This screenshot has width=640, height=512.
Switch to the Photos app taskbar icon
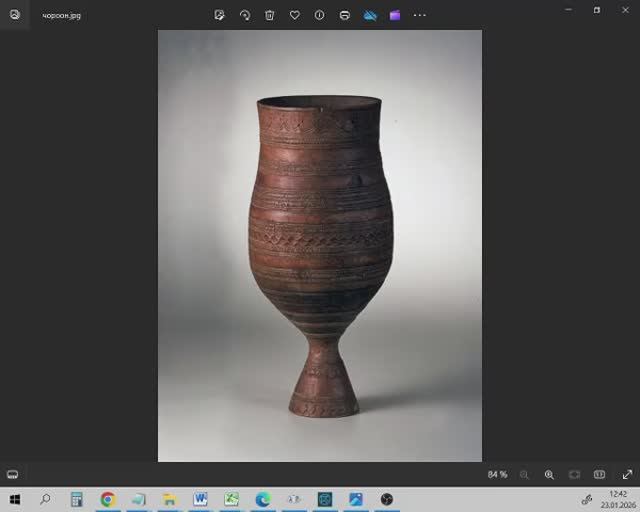[356, 499]
